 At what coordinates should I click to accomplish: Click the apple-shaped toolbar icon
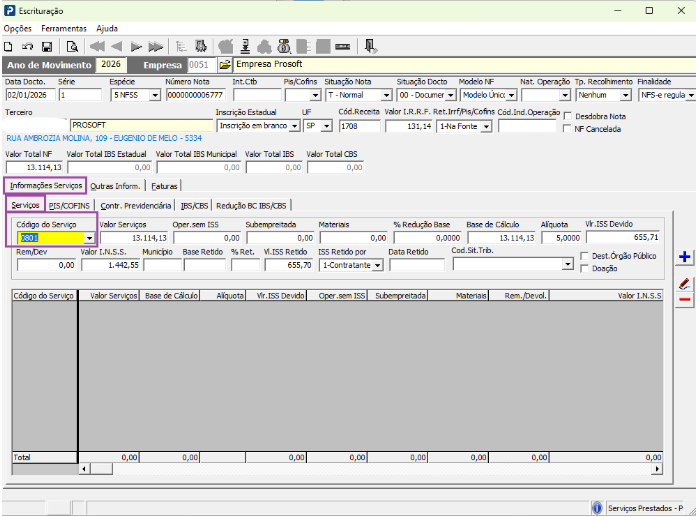pos(226,46)
